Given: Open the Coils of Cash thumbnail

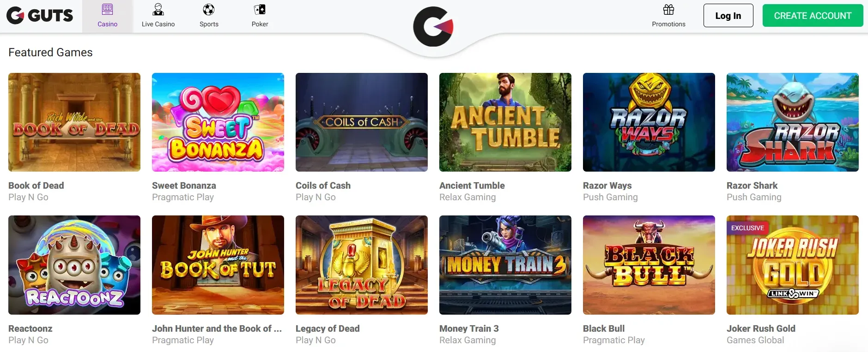Looking at the screenshot, I should (x=362, y=122).
